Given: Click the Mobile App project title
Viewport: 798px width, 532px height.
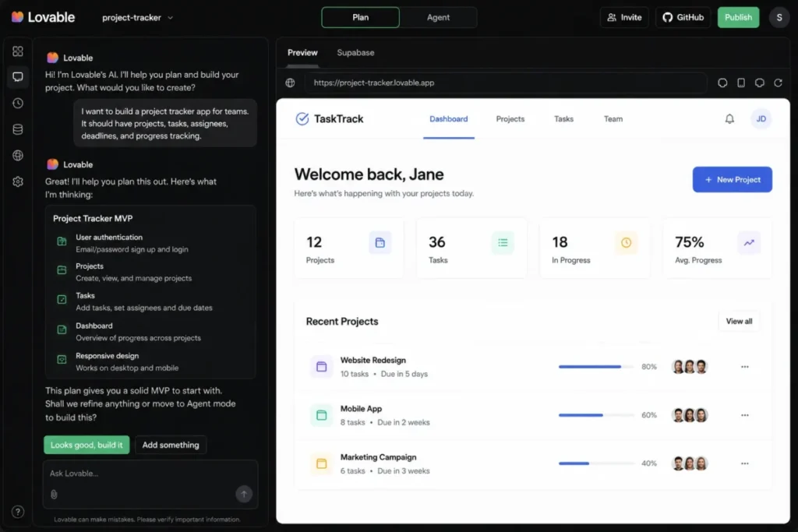Looking at the screenshot, I should pos(361,408).
